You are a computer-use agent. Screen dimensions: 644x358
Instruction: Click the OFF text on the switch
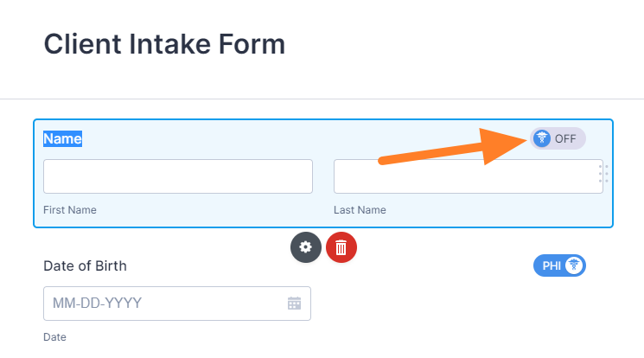point(565,138)
